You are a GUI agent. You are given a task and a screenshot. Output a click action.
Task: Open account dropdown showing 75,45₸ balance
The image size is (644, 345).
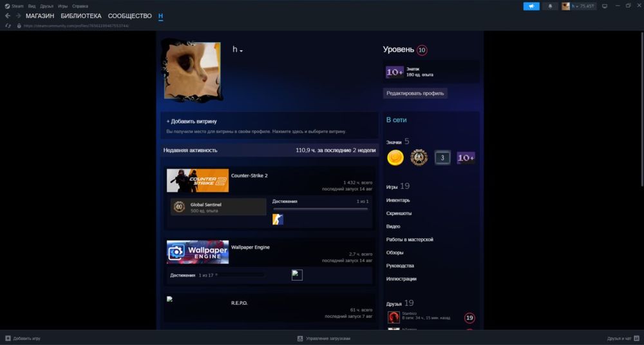pos(579,6)
